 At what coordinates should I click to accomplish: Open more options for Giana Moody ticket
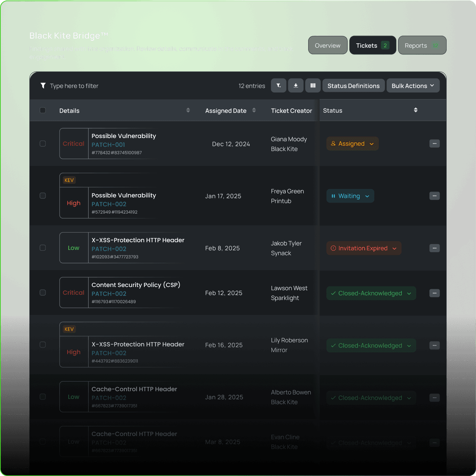434,143
